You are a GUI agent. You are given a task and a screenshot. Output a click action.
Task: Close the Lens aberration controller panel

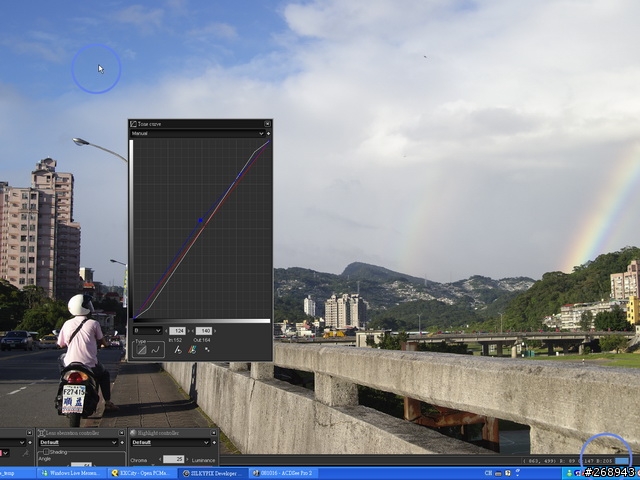(122, 433)
